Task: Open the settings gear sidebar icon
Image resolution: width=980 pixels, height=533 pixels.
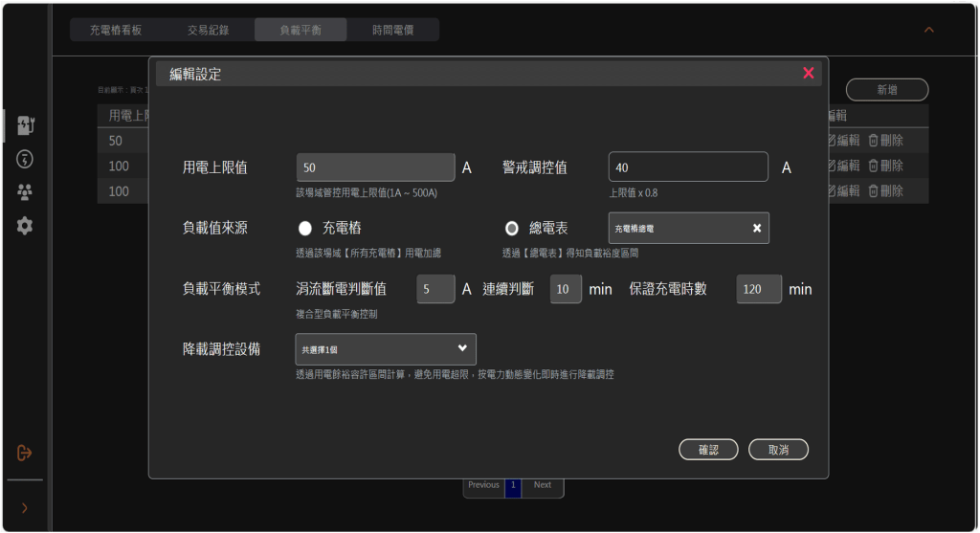Action: click(24, 226)
